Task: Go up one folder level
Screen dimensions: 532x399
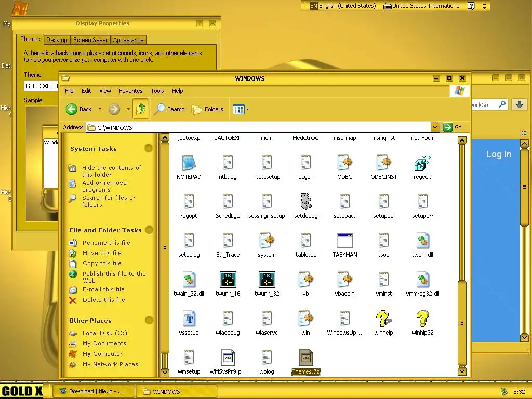Action: coord(140,109)
